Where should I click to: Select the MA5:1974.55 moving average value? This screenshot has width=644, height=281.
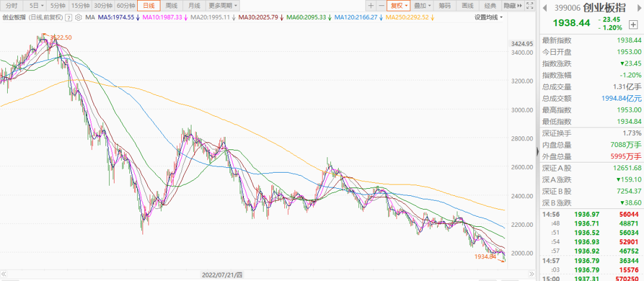tap(116, 17)
